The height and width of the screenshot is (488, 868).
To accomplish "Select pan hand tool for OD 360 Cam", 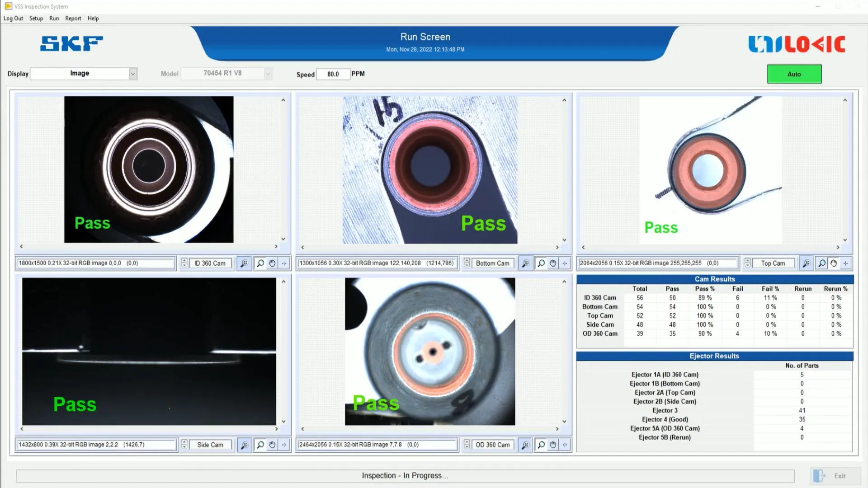I will point(553,445).
